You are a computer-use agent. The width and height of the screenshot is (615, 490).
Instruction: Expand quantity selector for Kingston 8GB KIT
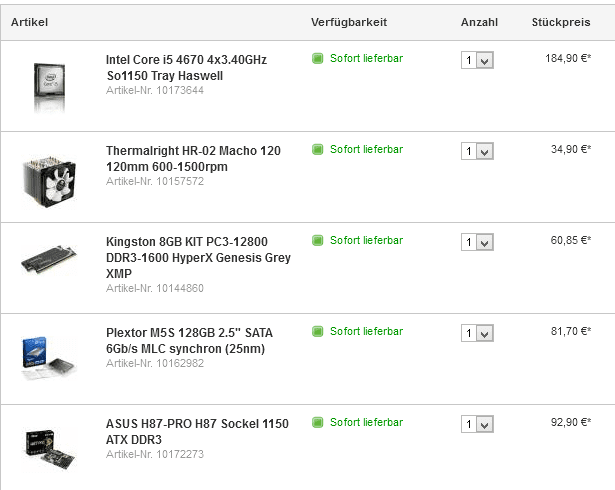(x=477, y=243)
